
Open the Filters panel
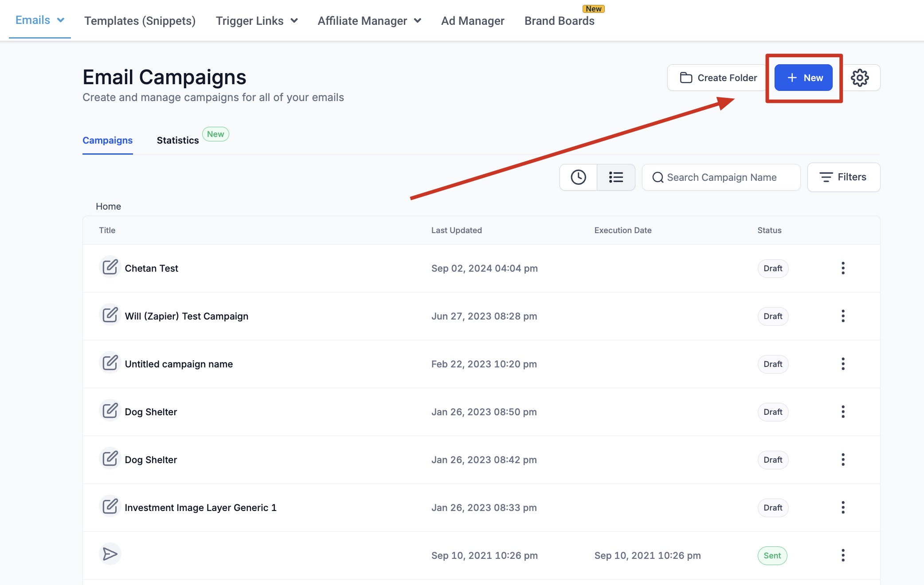pyautogui.click(x=843, y=177)
